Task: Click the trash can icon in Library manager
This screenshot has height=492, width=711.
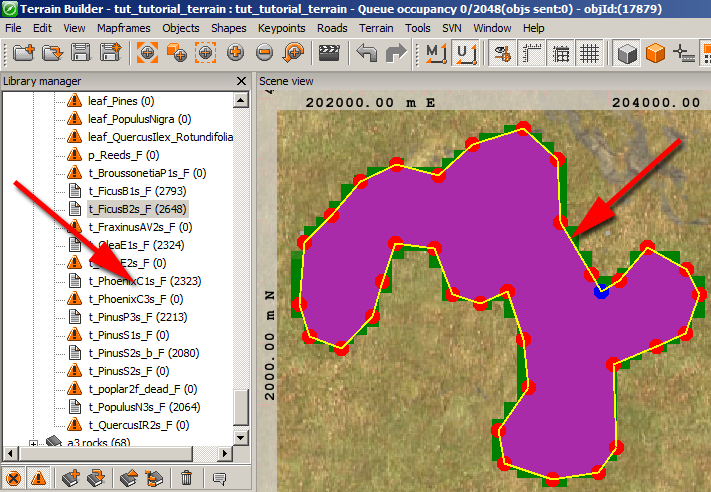Action: pos(186,479)
